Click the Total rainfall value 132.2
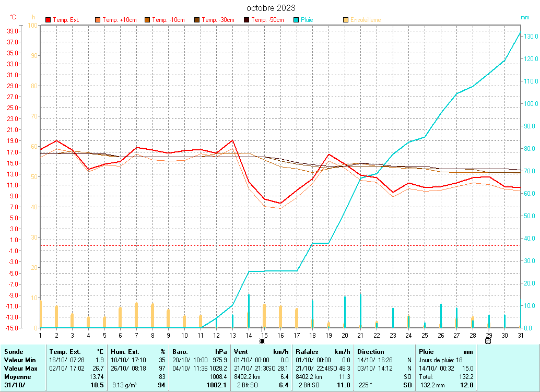 tap(466, 376)
